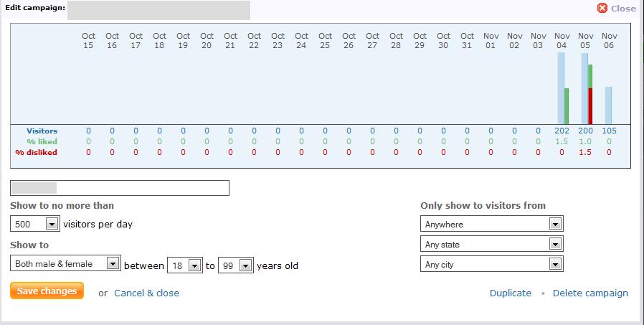This screenshot has height=325, width=644.
Task: Open the maximum age 99 dropdown
Action: (236, 265)
